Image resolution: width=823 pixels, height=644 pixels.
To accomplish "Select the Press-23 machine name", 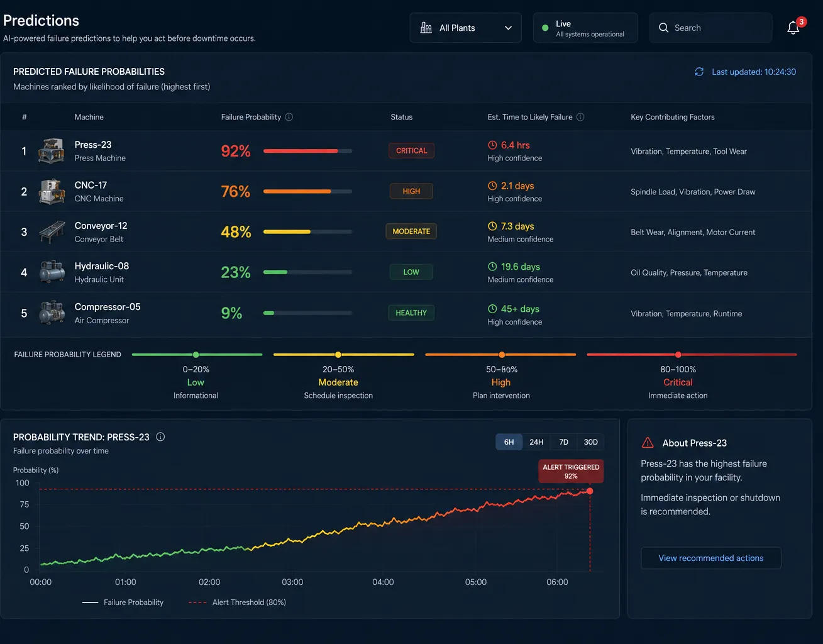I will click(93, 145).
